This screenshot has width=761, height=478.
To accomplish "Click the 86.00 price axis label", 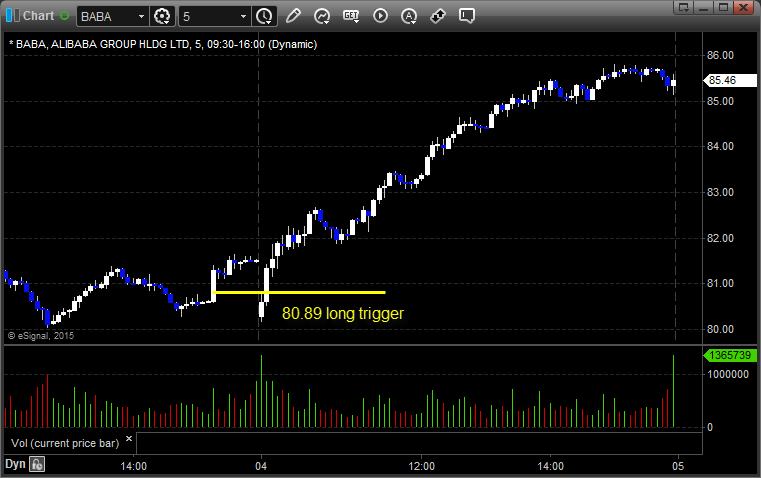I will point(720,55).
